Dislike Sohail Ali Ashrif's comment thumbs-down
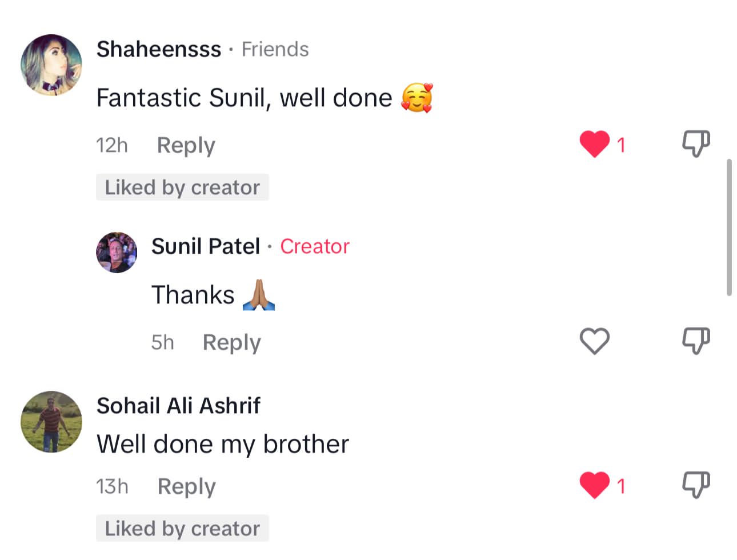Image resolution: width=737 pixels, height=560 pixels. 696,485
